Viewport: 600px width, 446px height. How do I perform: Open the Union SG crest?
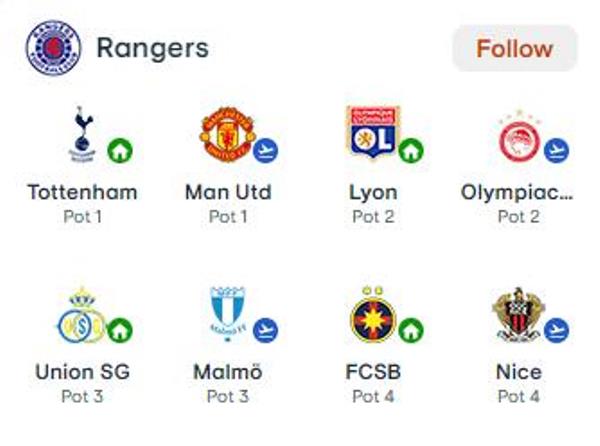coord(82,315)
